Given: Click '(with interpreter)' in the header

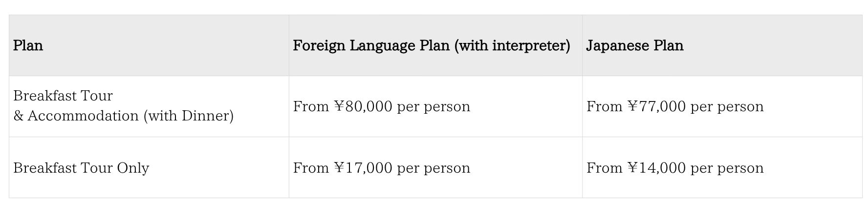Looking at the screenshot, I should pyautogui.click(x=512, y=46).
